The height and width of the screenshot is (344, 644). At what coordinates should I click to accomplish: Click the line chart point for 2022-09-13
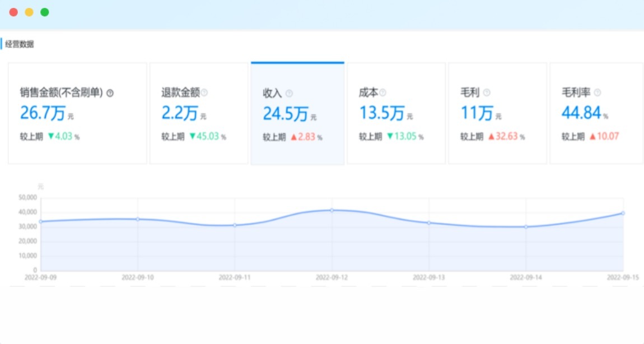[429, 223]
